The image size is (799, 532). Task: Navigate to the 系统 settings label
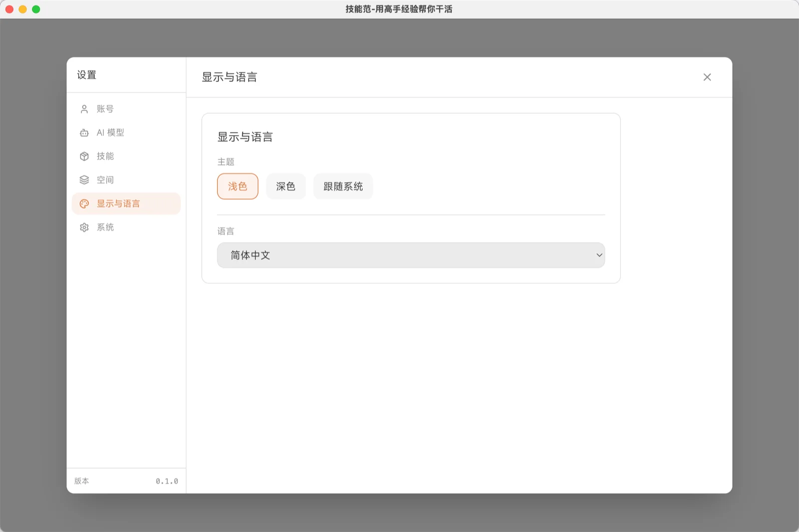(105, 228)
